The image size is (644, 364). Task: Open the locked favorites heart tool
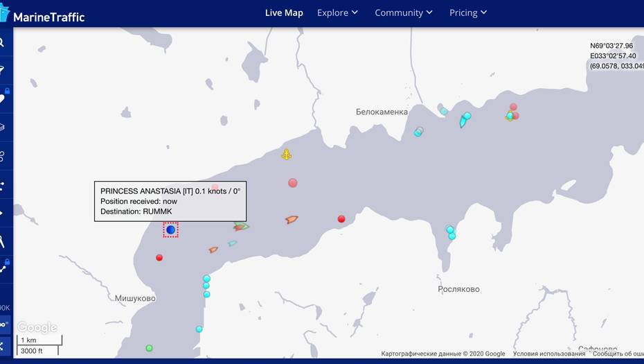coord(3,97)
